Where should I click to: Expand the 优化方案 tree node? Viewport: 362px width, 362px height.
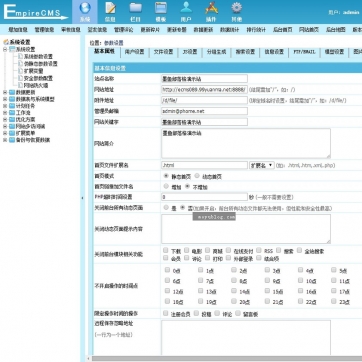[x=5, y=119]
